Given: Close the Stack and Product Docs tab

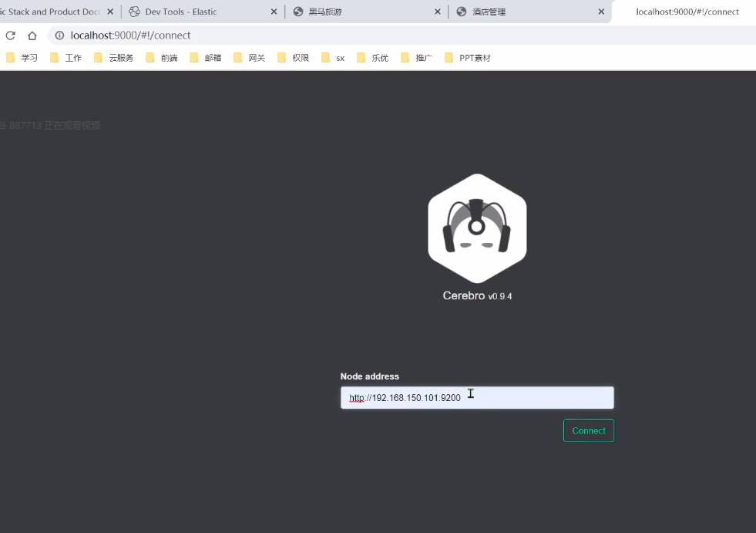Looking at the screenshot, I should point(110,12).
